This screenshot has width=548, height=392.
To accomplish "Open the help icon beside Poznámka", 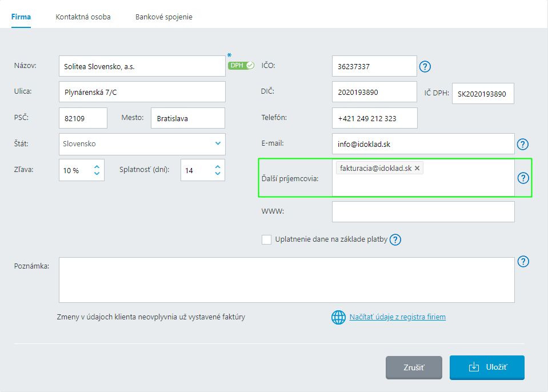I will point(522,262).
